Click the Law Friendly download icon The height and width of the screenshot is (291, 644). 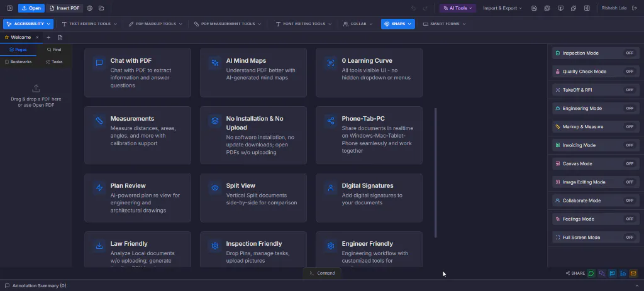coord(99,246)
